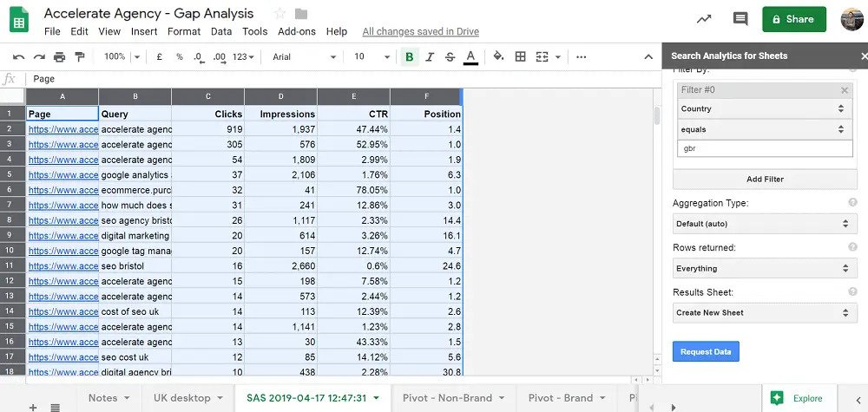Open the Arial font dropdown
The image size is (868, 412).
click(x=304, y=56)
